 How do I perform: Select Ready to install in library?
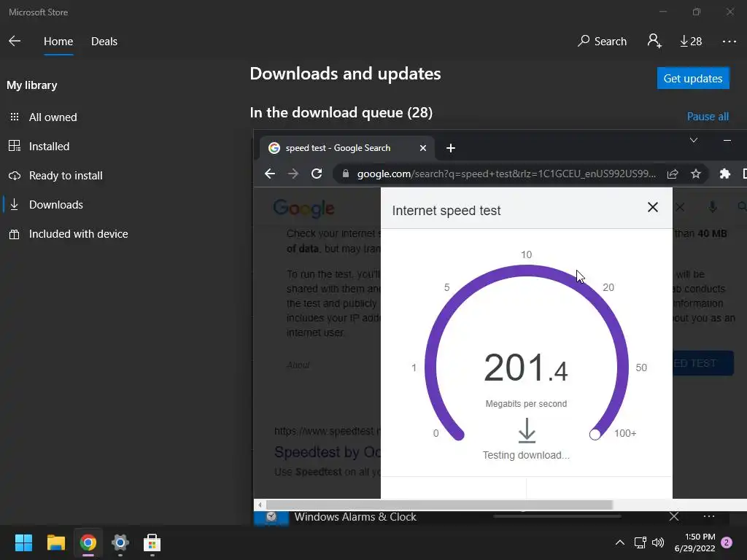point(66,176)
